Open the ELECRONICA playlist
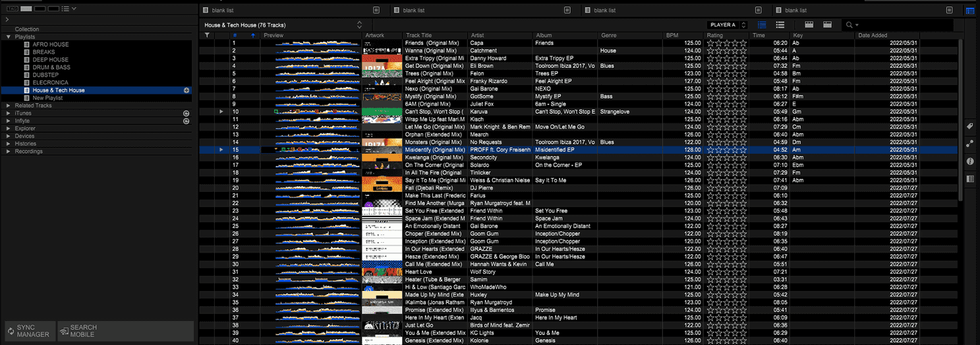The width and height of the screenshot is (980, 345). 50,82
